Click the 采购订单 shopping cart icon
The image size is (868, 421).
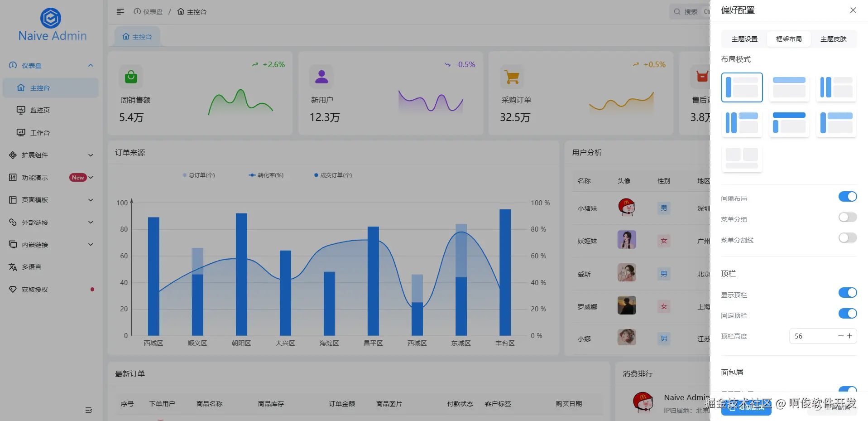point(512,77)
